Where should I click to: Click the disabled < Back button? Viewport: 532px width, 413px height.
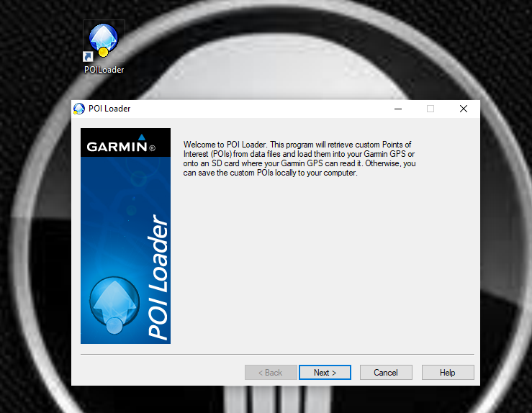tap(271, 372)
